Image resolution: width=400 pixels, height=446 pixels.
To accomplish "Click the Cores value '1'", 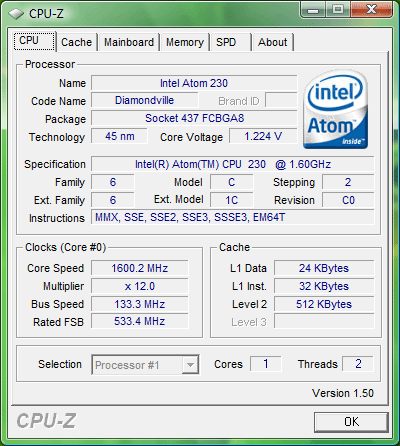I will coord(266,364).
